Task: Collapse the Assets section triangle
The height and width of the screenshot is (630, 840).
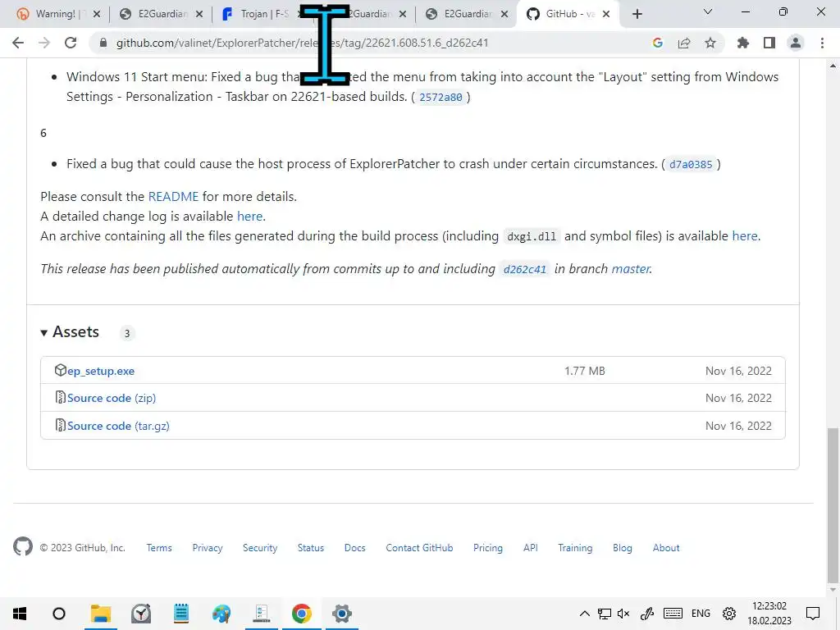Action: pos(44,333)
